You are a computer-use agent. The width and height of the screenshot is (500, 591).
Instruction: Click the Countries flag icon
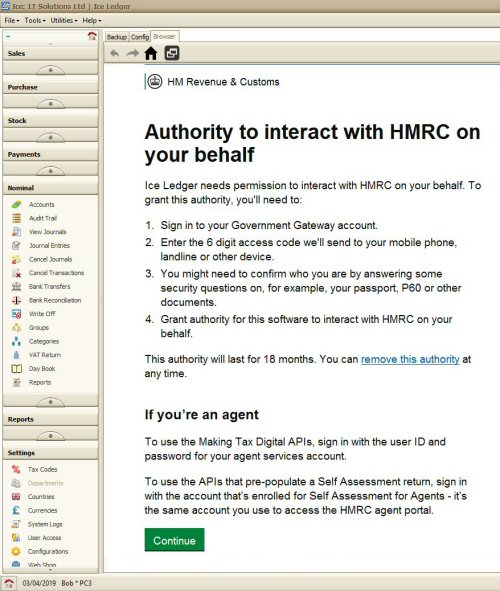point(16,497)
